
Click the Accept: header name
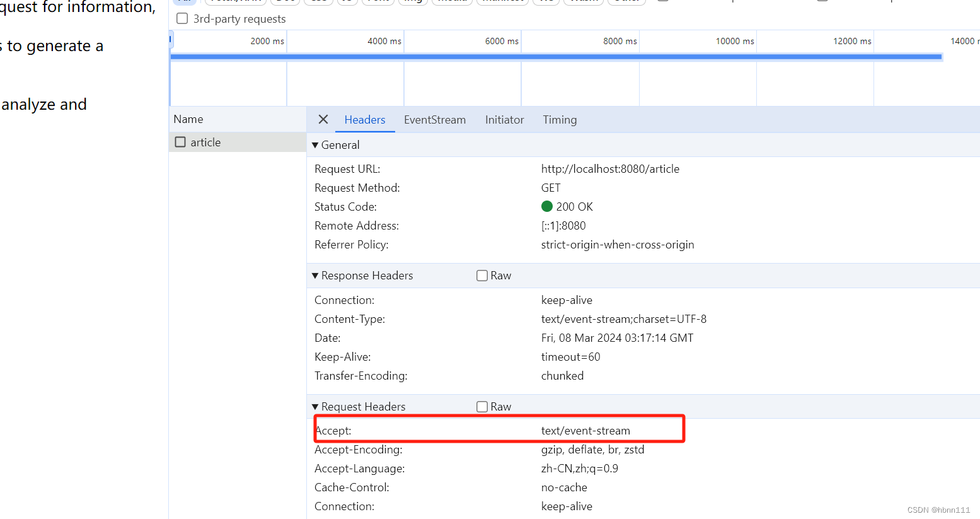tap(333, 431)
